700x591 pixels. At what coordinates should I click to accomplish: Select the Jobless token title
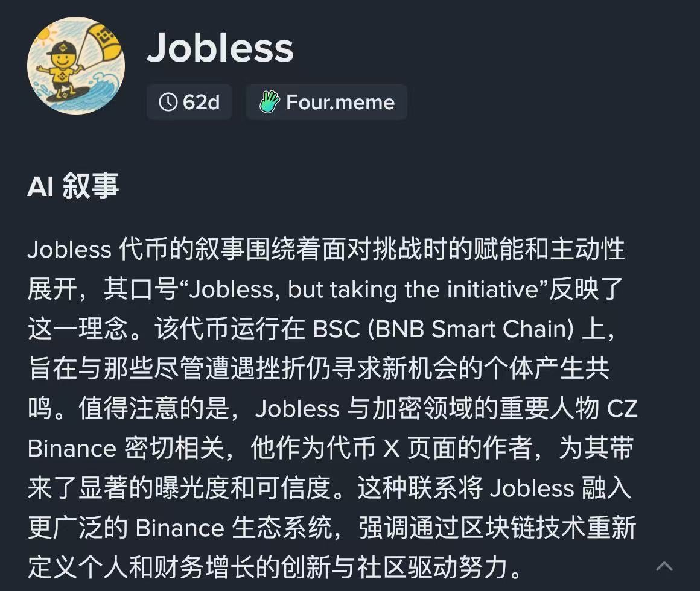[x=220, y=47]
